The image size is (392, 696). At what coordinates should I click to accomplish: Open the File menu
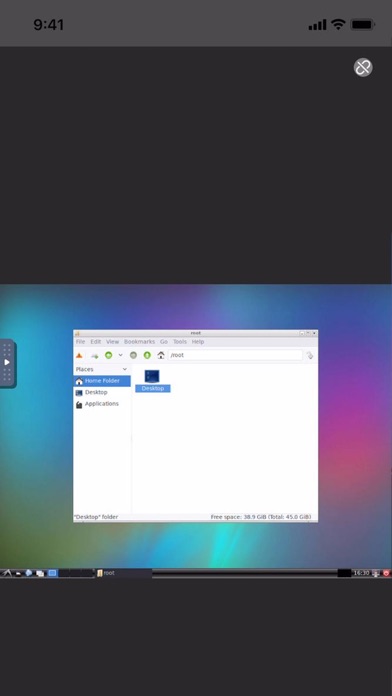pyautogui.click(x=80, y=342)
